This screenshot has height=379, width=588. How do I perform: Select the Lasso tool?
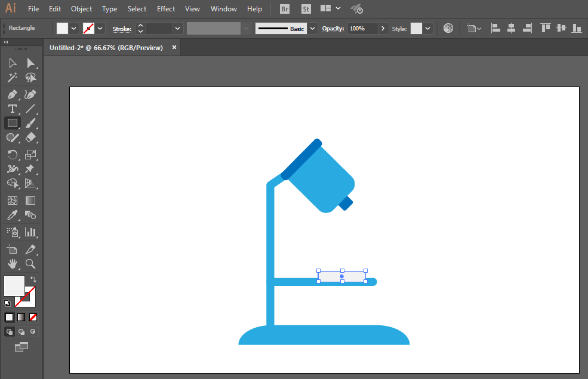pos(30,78)
